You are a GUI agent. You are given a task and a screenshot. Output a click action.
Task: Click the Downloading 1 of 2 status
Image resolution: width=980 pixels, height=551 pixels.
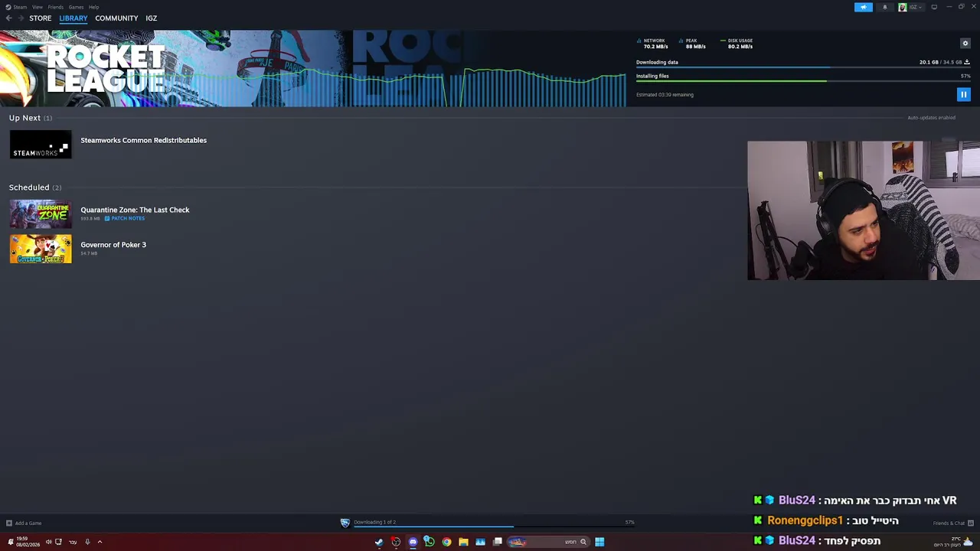click(374, 522)
